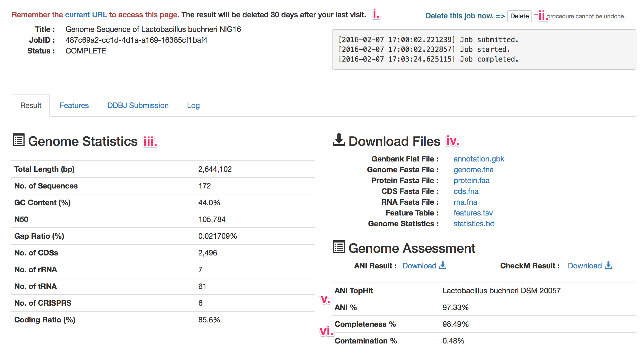Download annotation.gbk Genbank file

click(479, 159)
